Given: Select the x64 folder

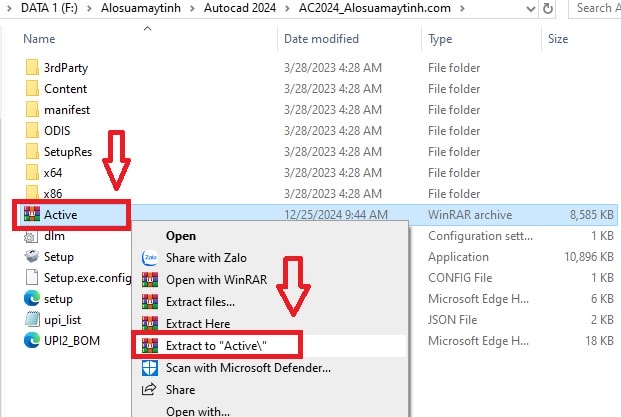Looking at the screenshot, I should click(53, 172).
